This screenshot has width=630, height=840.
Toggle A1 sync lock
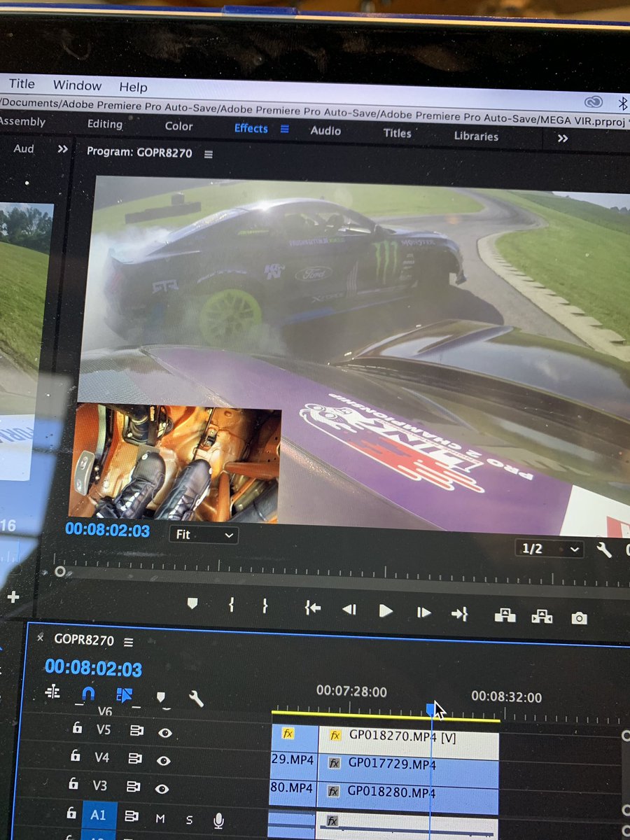click(131, 816)
